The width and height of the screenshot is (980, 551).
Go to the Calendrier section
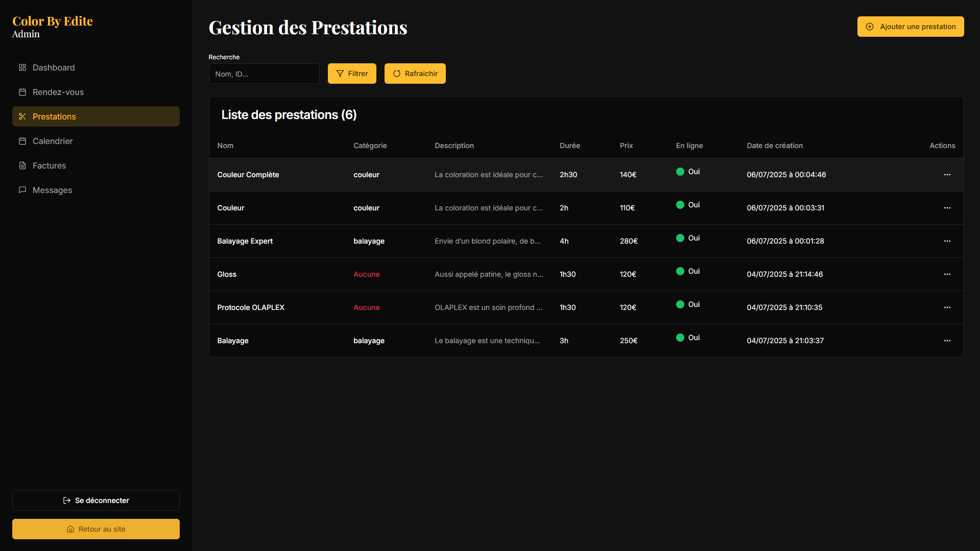[x=53, y=141]
